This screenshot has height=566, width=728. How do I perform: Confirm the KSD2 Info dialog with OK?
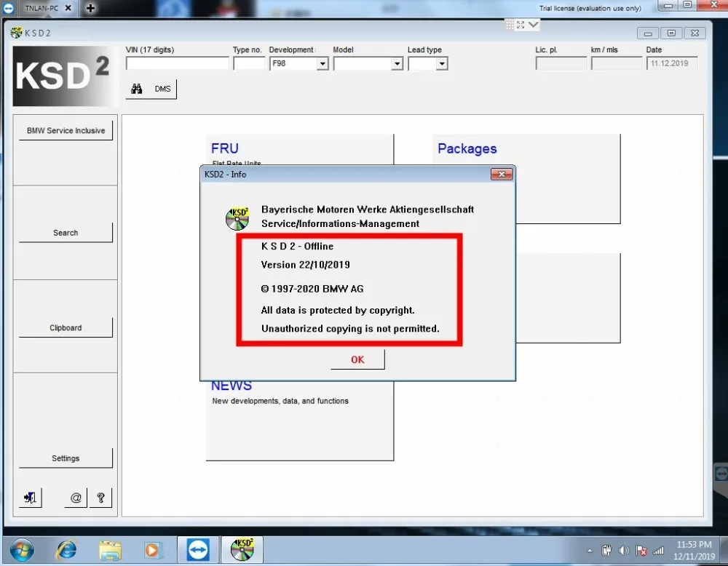pyautogui.click(x=357, y=359)
